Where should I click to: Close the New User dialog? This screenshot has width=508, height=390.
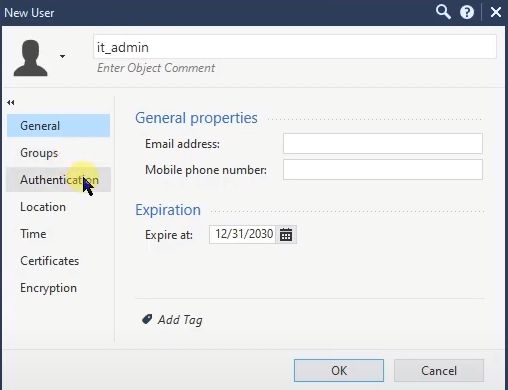496,13
